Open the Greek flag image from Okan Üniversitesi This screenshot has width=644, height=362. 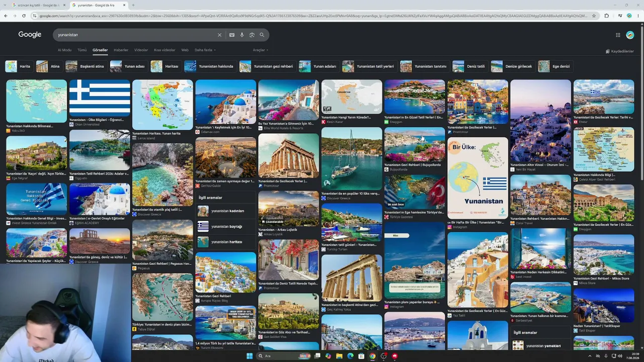[x=100, y=97]
